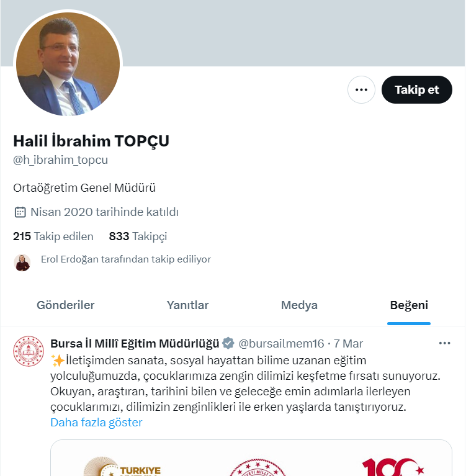Open the three-dot profile options menu
Screen dimensions: 466x476
click(361, 89)
